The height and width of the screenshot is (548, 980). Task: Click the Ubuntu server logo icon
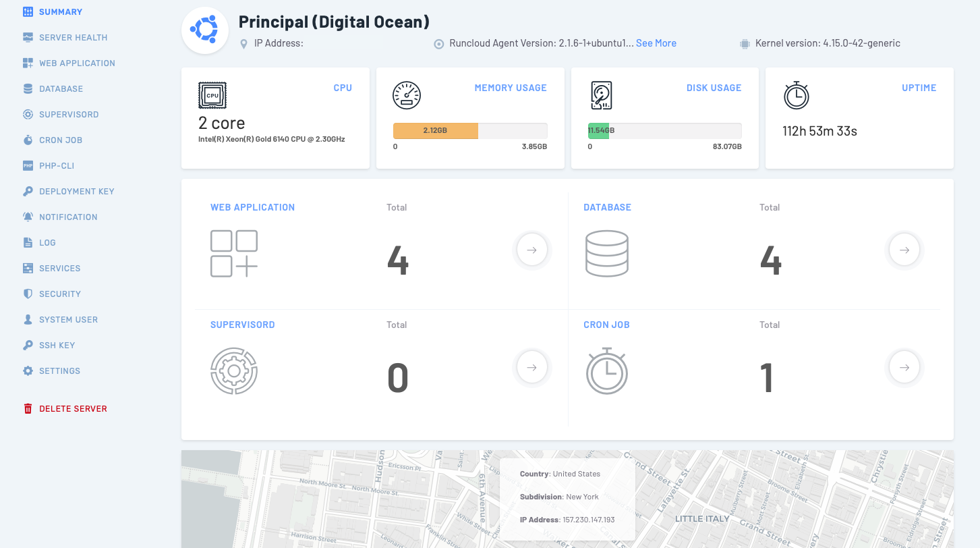pos(203,28)
